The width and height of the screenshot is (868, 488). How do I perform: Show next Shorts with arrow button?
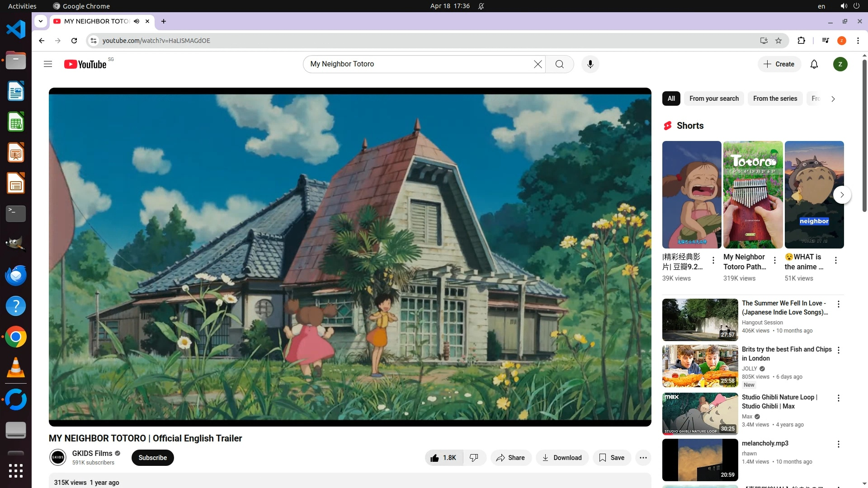tap(841, 195)
